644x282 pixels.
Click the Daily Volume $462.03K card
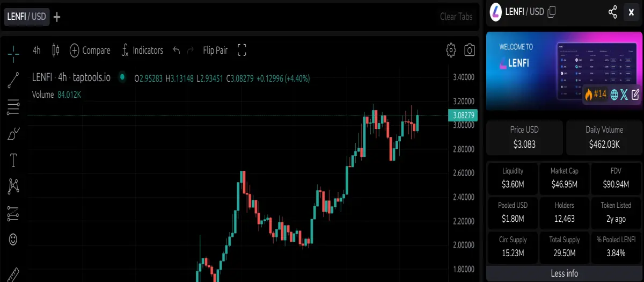pyautogui.click(x=604, y=138)
